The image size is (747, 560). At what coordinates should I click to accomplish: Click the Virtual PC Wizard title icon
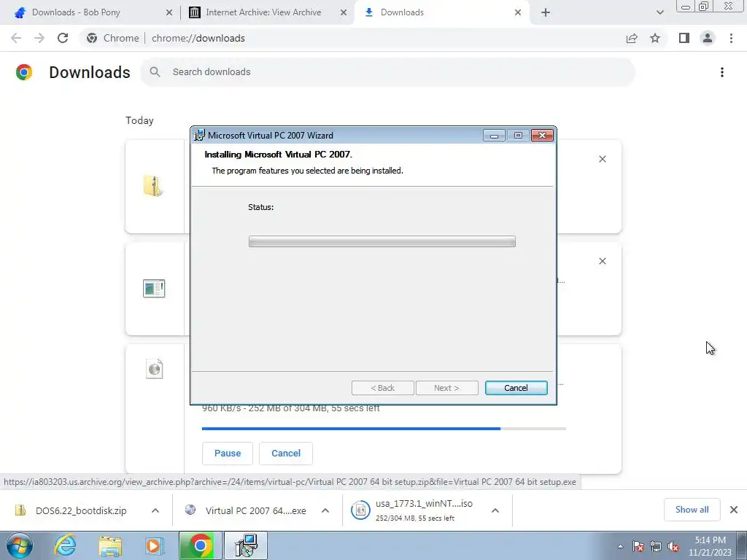tap(199, 135)
